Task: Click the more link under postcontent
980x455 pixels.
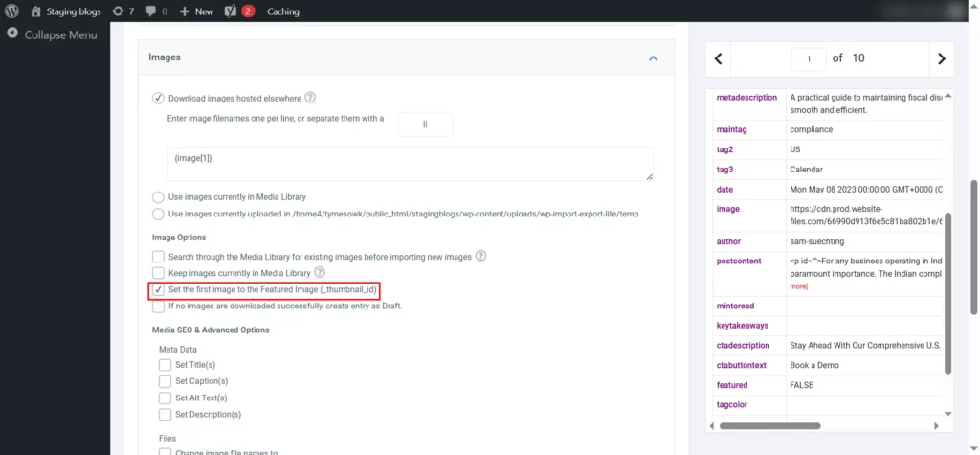Action: pos(798,286)
